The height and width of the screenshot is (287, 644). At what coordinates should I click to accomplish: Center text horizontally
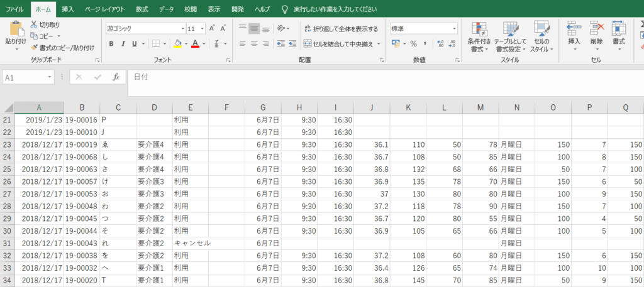[254, 43]
